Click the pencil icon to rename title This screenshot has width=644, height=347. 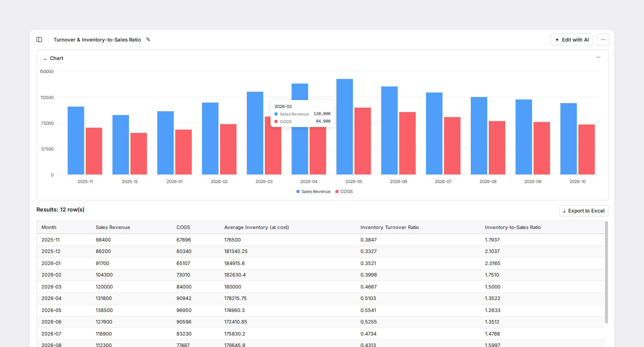click(x=148, y=39)
